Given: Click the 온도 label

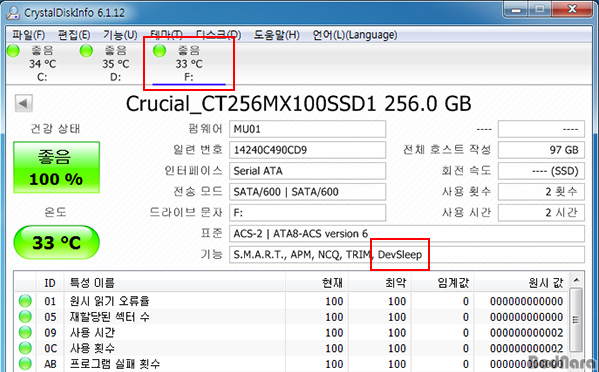Looking at the screenshot, I should click(x=55, y=212).
